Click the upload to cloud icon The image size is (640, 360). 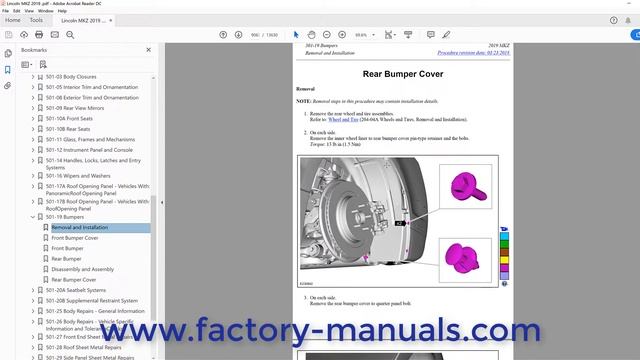click(x=24, y=35)
